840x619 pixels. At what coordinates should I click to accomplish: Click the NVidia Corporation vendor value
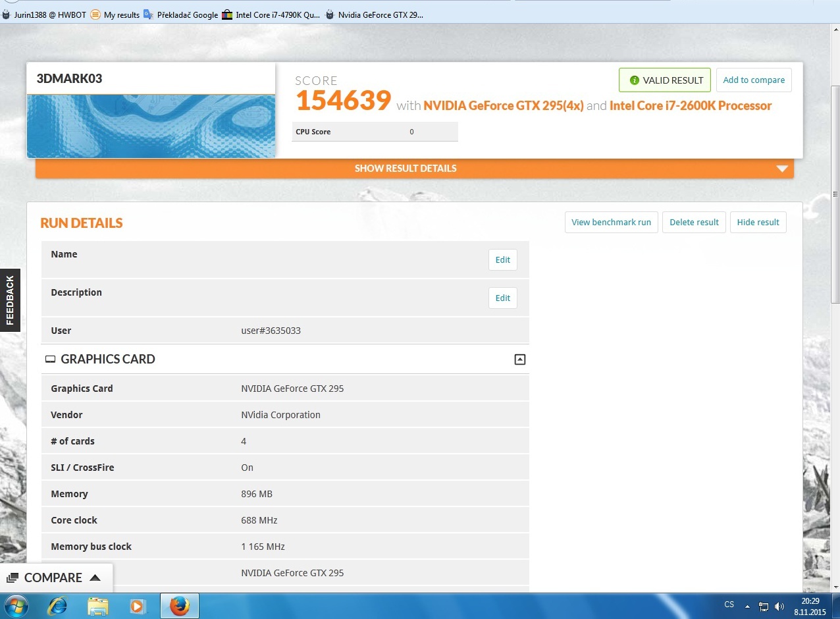(280, 415)
